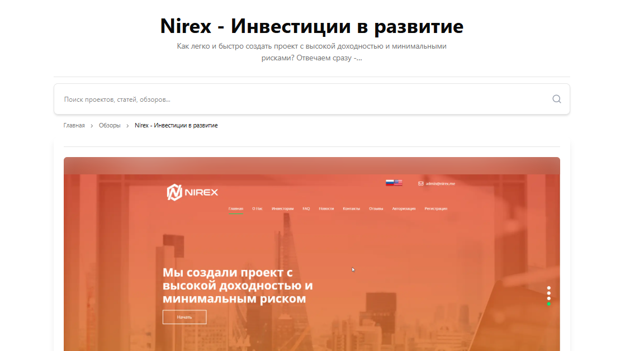Open the Контакты menu item
This screenshot has width=644, height=351.
click(x=351, y=208)
